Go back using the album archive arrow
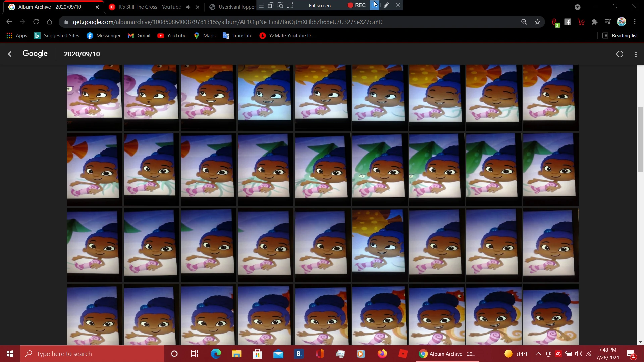The image size is (644, 362). 11,54
